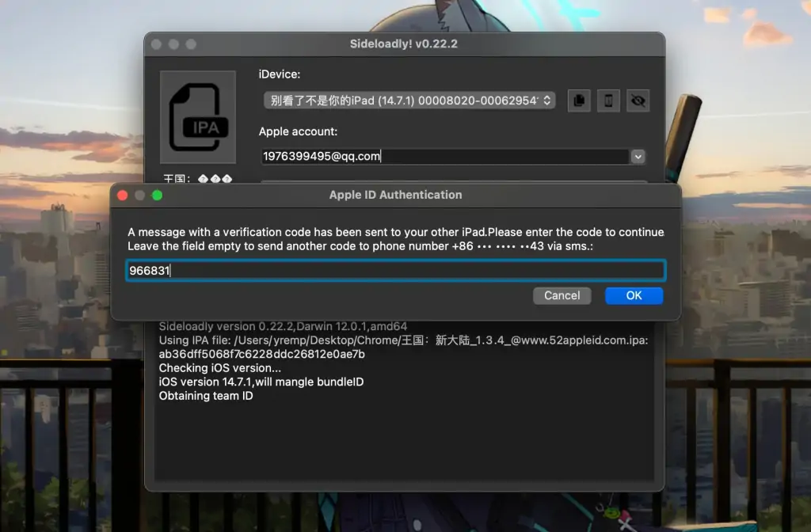
Task: Zoom the Apple ID Authentication dialog with green button
Action: click(158, 195)
